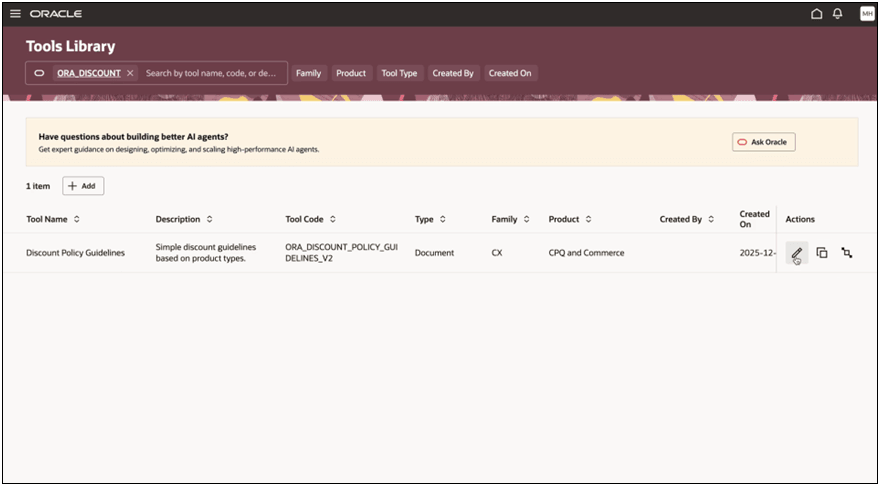Add a new tool
Viewport: 880px width, 486px height.
83,186
